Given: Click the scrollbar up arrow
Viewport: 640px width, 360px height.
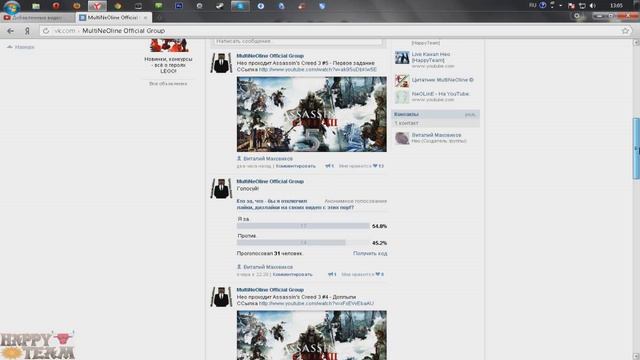Looking at the screenshot, I should click(636, 42).
